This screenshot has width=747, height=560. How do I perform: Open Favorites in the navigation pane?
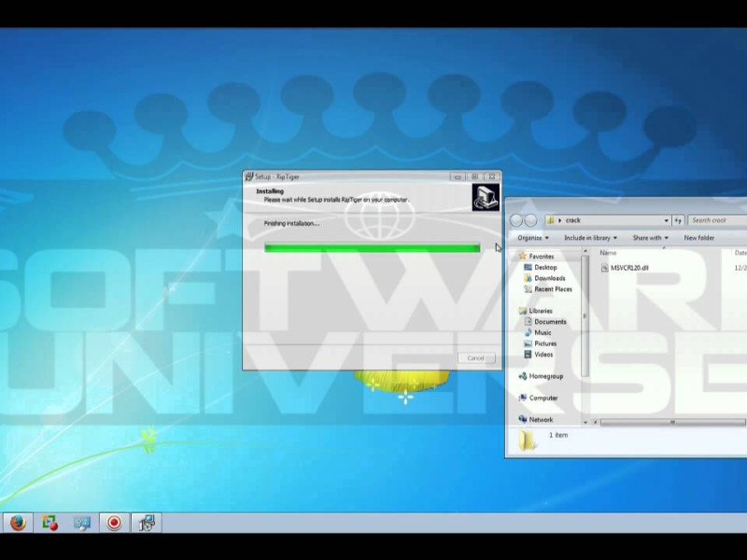pos(542,256)
